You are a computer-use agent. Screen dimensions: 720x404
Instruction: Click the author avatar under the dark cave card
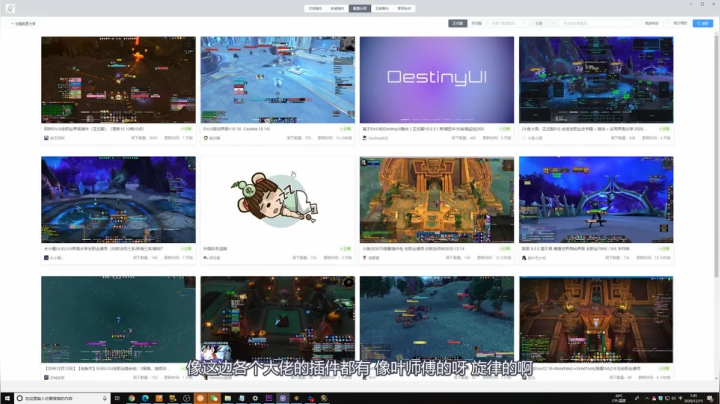pyautogui.click(x=46, y=138)
